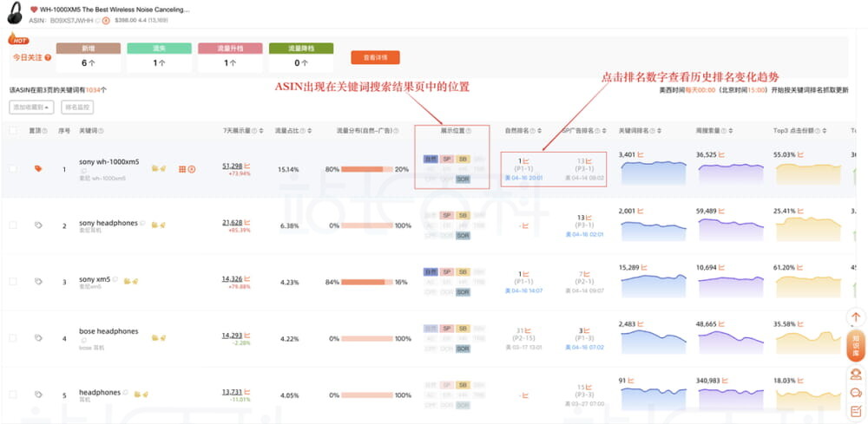The height and width of the screenshot is (424, 868).
Task: Click the yellow folder icons beside sony headphones
Action: [158, 225]
